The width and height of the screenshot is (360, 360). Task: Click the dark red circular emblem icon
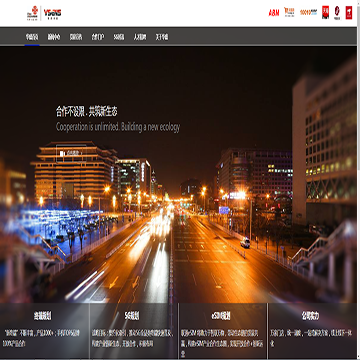pyautogui.click(x=337, y=13)
